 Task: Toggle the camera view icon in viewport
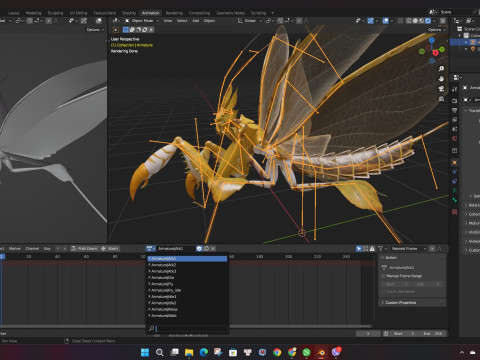[x=441, y=89]
